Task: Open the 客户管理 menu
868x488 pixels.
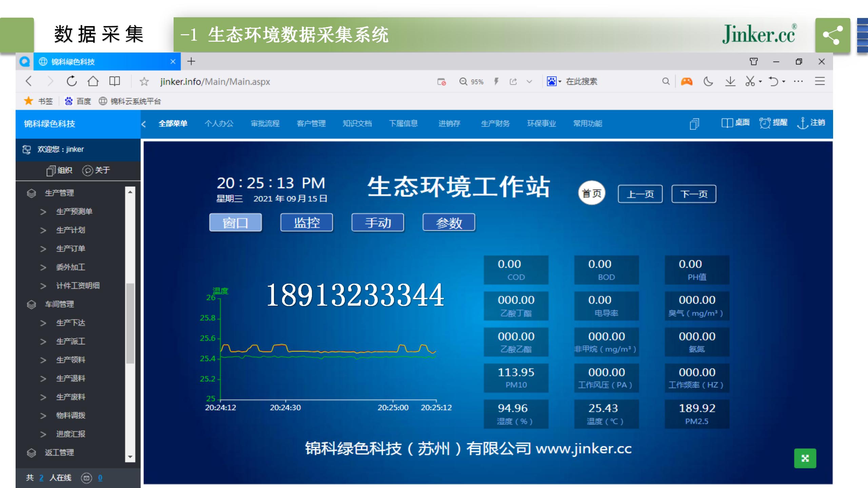Action: [x=311, y=123]
